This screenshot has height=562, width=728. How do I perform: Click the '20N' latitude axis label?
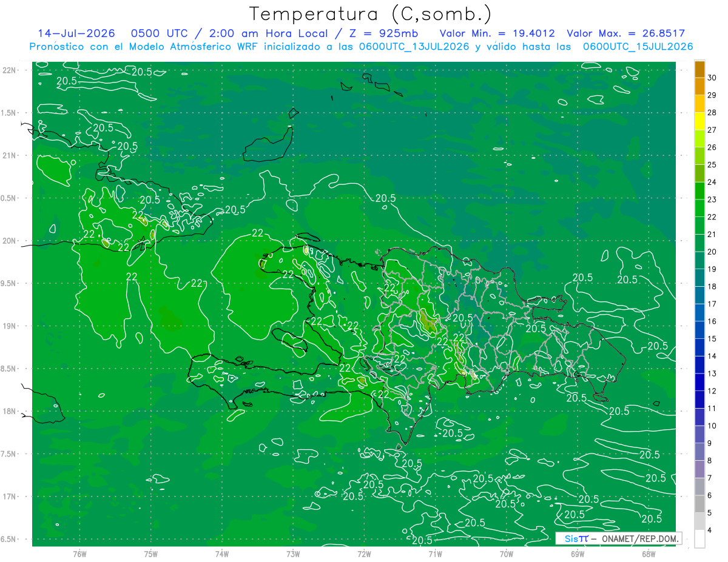(9, 241)
